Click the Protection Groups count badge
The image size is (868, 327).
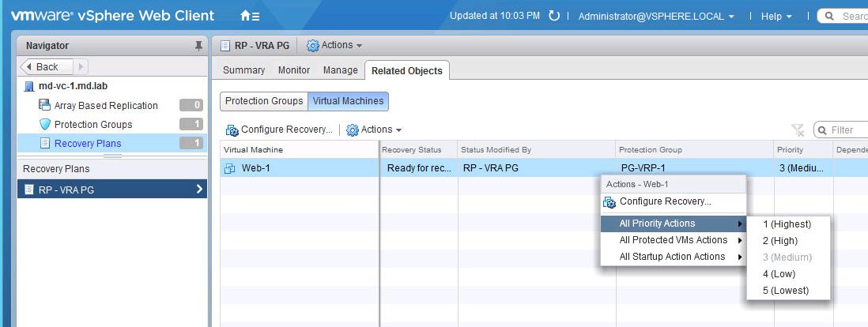click(x=191, y=125)
